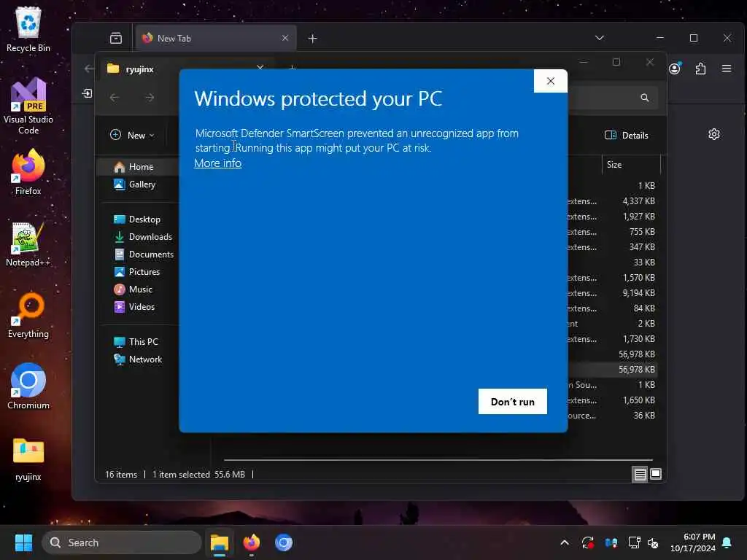Viewport: 747px width, 560px height.
Task: Click Explorer search magnifier icon
Action: click(x=645, y=98)
